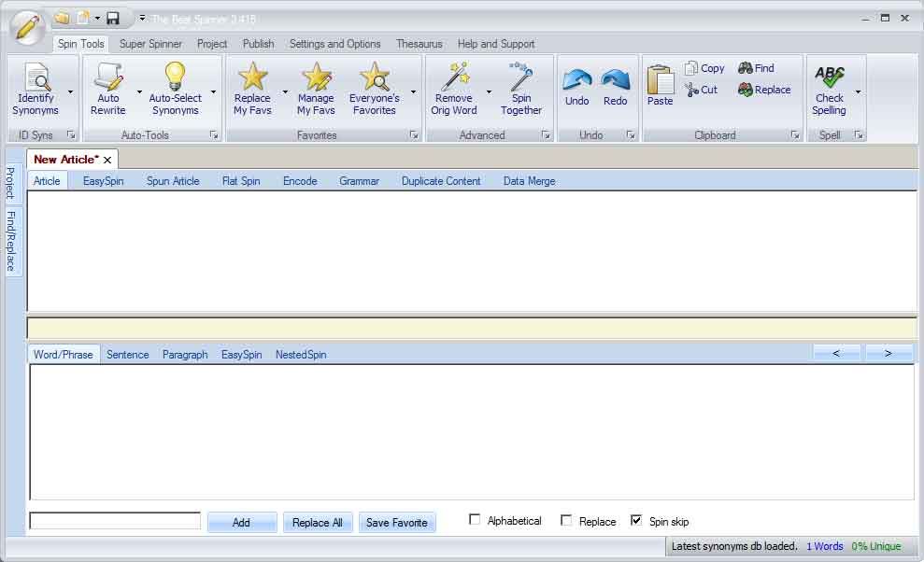924x562 pixels.
Task: Close the New Article tab
Action: pyautogui.click(x=107, y=160)
